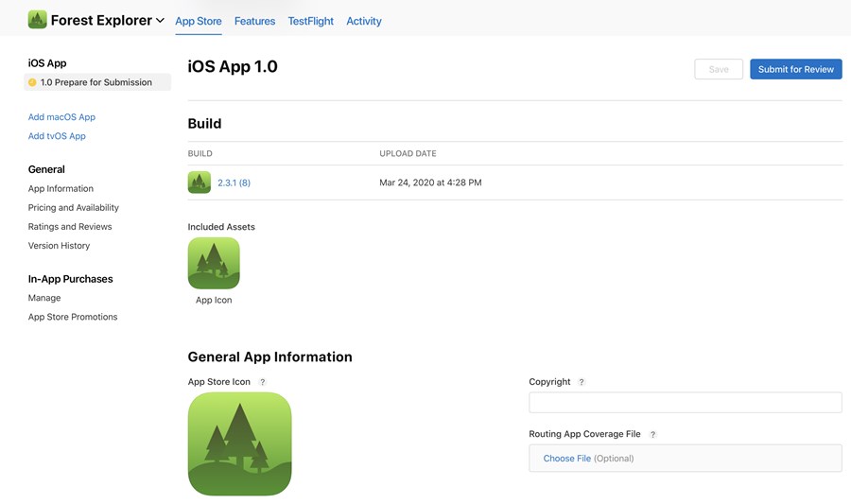Expand the Forest Explorer app dropdown chevron
This screenshot has height=504, width=851.
(x=160, y=21)
